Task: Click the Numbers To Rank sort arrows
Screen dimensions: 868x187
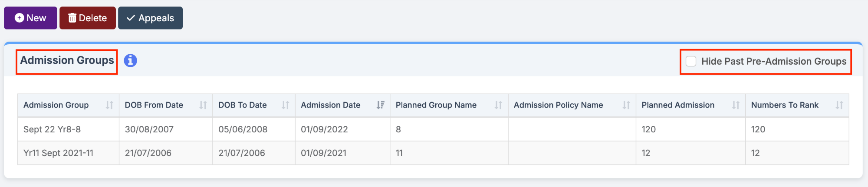Action: click(839, 105)
